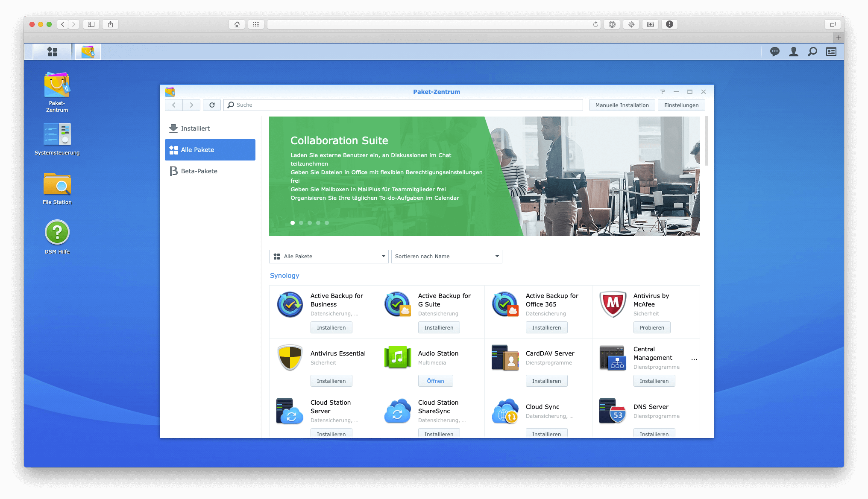Click the Antivirus by McAfee icon
The height and width of the screenshot is (499, 868).
tap(611, 303)
